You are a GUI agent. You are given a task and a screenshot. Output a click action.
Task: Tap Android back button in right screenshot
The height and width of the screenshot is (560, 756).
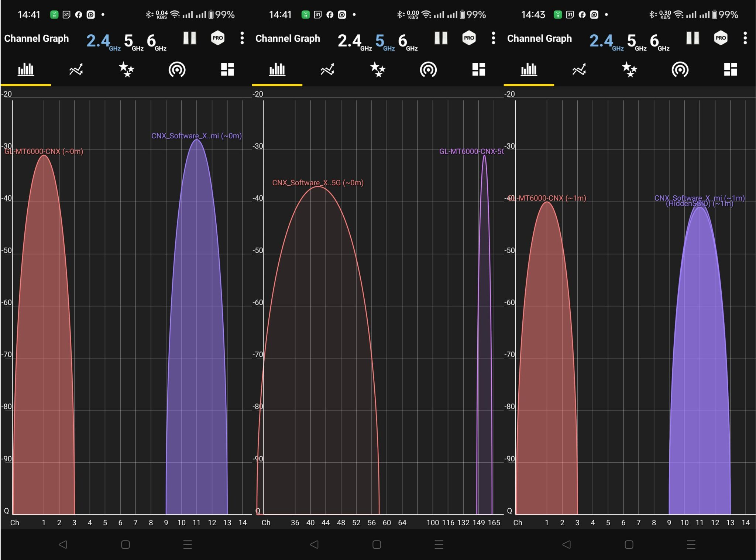567,544
